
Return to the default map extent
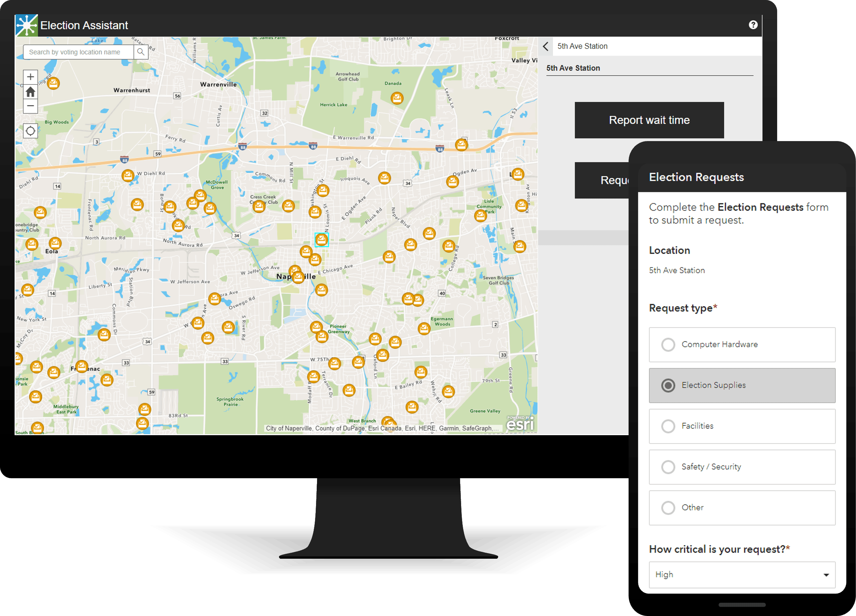[30, 92]
